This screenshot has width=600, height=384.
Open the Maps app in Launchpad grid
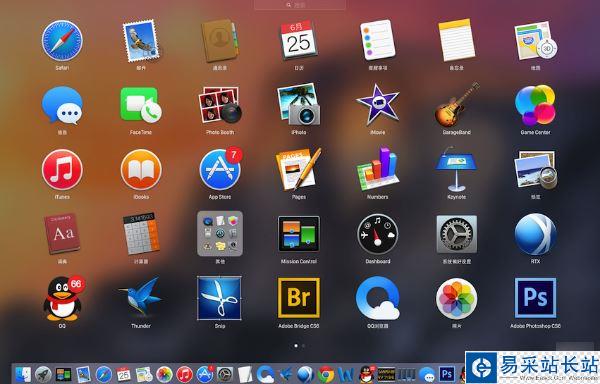[535, 41]
